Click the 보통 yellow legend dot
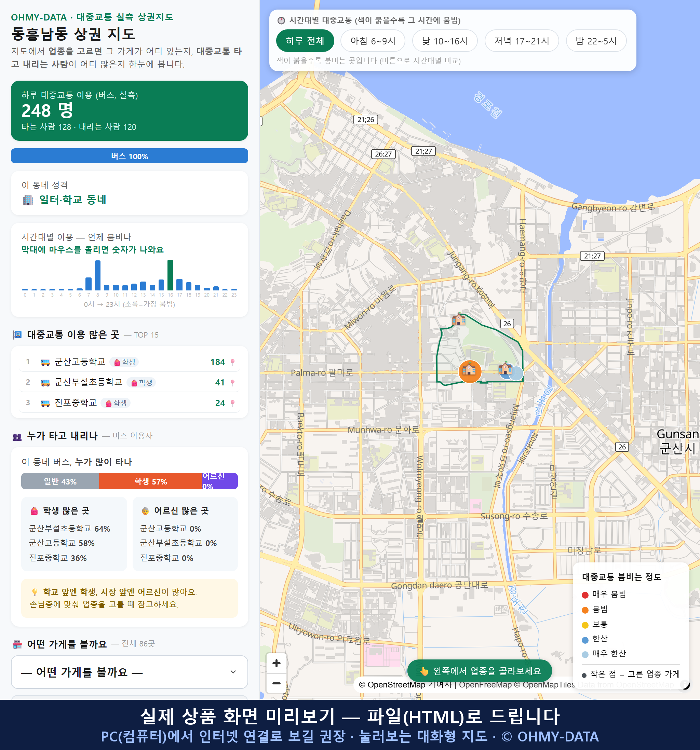This screenshot has height=750, width=700. 585,625
